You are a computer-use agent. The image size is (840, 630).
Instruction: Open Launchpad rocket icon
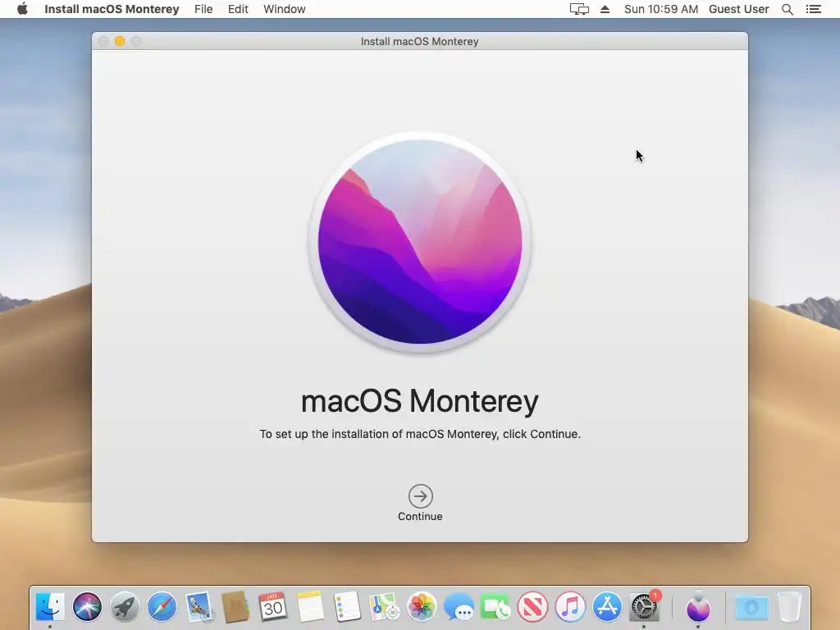125,607
